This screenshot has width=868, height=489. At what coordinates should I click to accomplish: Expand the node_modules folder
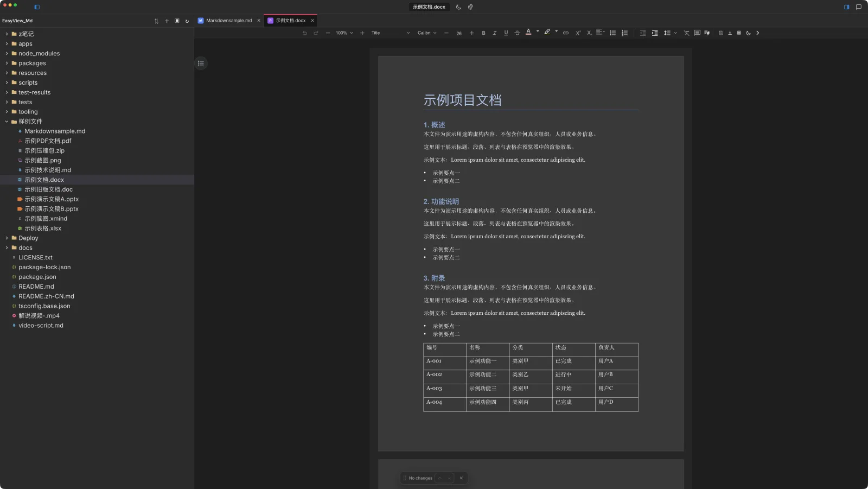pos(97,54)
